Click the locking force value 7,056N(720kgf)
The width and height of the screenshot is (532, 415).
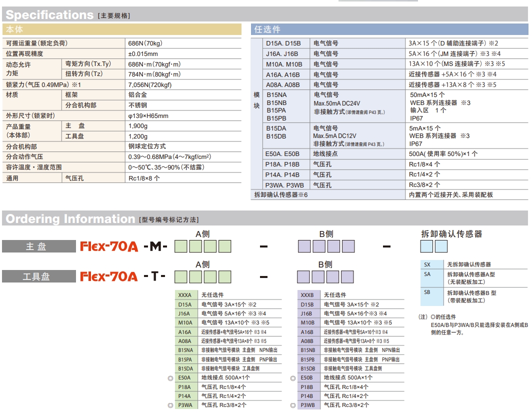point(149,84)
